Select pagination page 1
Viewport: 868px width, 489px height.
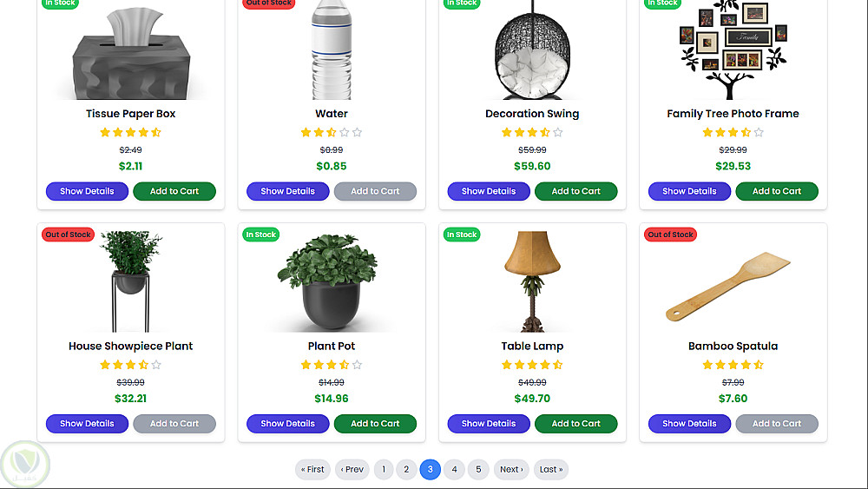click(384, 470)
